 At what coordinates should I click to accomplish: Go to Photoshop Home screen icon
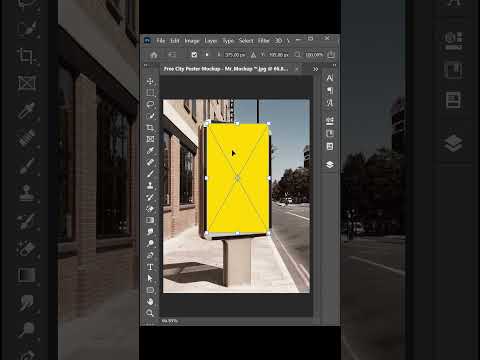[x=154, y=55]
